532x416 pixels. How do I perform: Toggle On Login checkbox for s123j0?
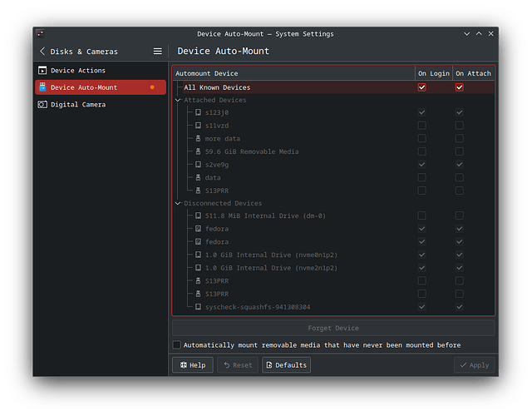click(421, 112)
